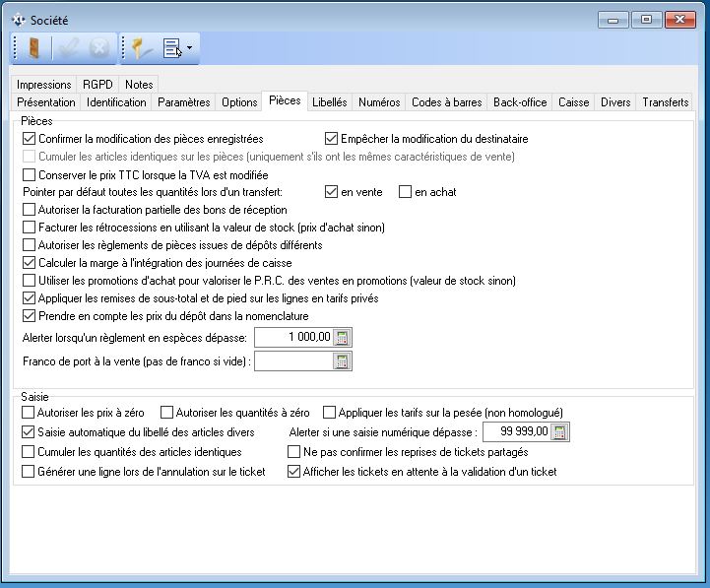710x588 pixels.
Task: Check Cumuler les quantités des articles identiques
Action: pyautogui.click(x=29, y=452)
